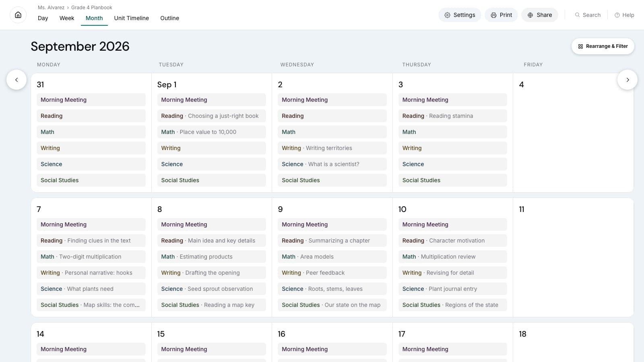Viewport: 644px width, 362px height.
Task: Go to previous month arrow
Action: tap(17, 80)
